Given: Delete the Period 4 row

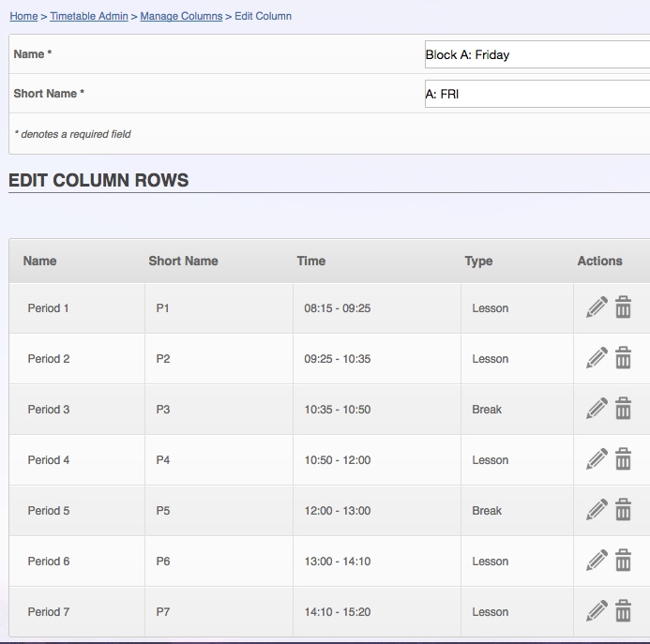Looking at the screenshot, I should 623,458.
